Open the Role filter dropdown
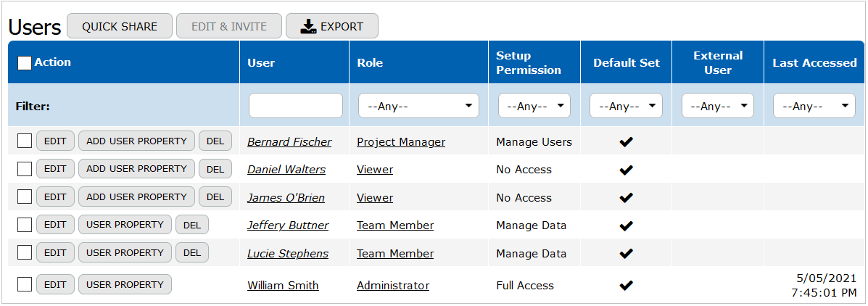Viewport: 868px width, 306px height. 418,106
